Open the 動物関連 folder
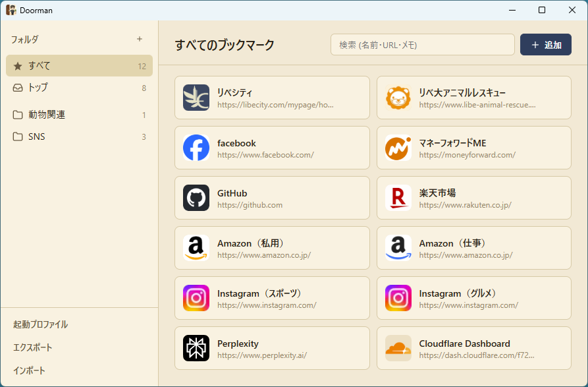The image size is (588, 387). (x=79, y=115)
